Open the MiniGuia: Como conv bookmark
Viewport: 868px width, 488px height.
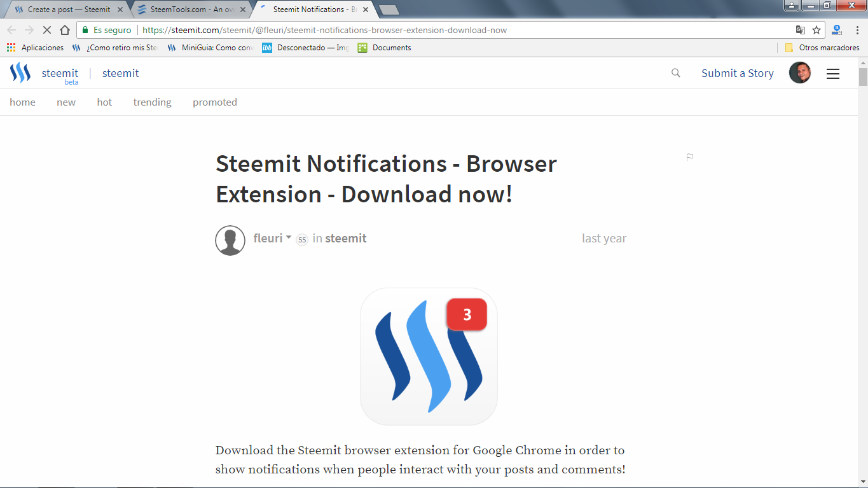coord(210,48)
